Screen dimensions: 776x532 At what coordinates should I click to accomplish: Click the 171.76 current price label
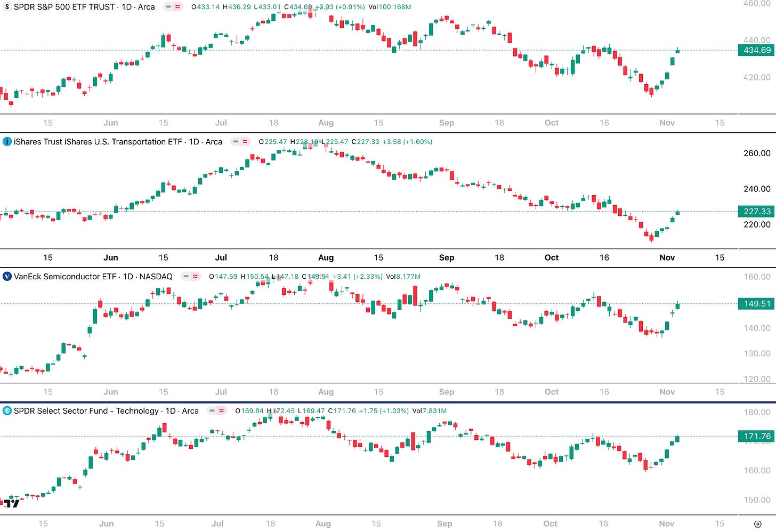(757, 436)
